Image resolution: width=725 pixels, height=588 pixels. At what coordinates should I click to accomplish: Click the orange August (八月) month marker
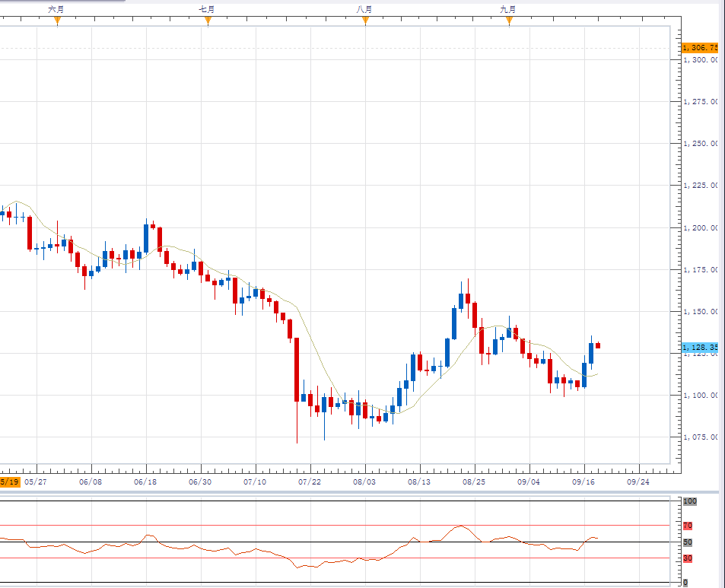click(x=365, y=20)
